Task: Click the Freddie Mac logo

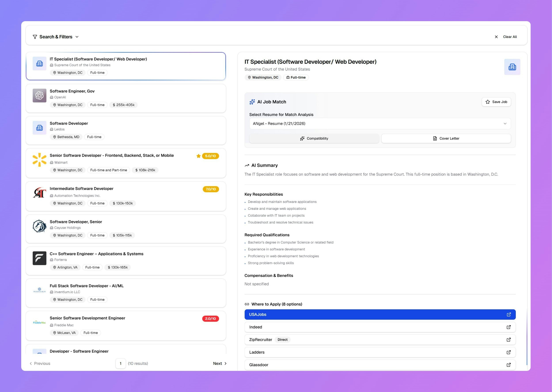Action: click(x=39, y=322)
